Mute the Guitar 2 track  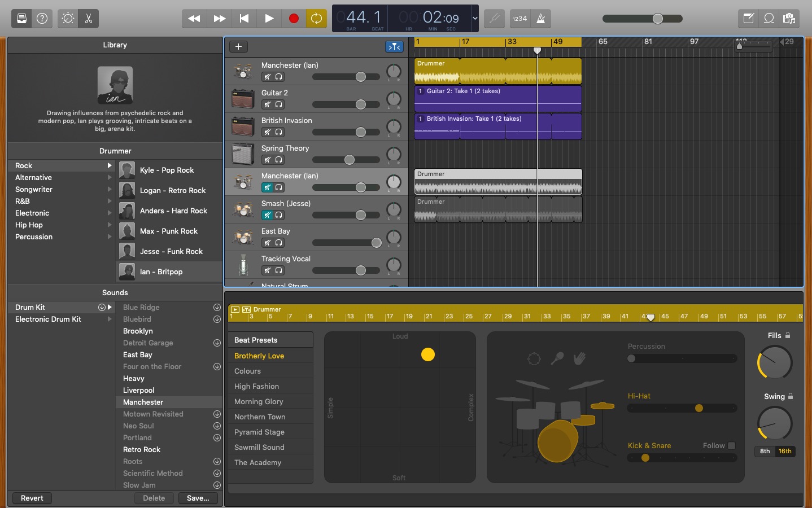(267, 104)
